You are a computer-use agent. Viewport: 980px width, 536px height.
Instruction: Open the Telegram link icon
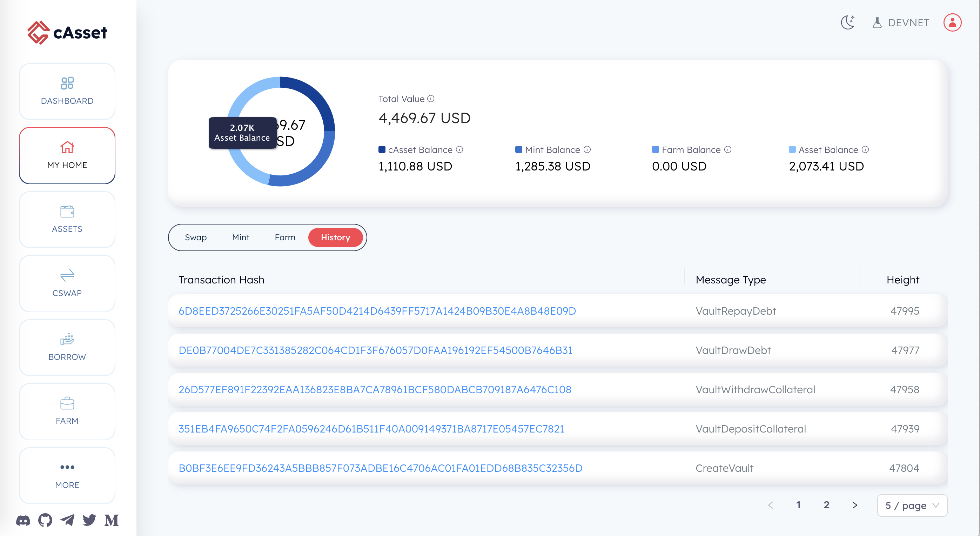pyautogui.click(x=67, y=520)
